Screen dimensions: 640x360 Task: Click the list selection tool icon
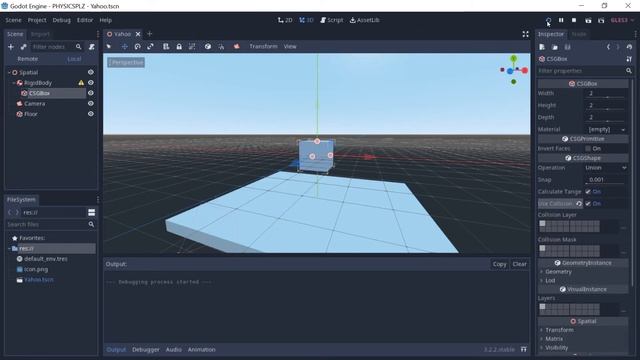(166, 47)
